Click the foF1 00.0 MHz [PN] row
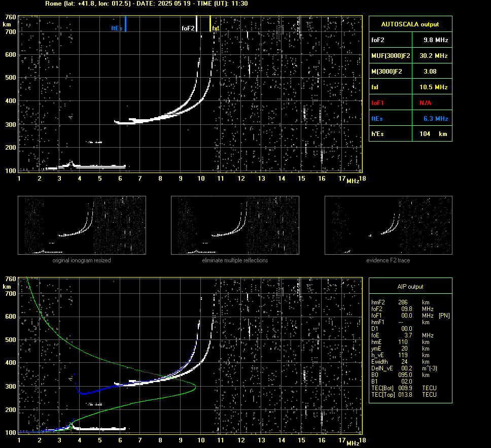The image size is (491, 448). click(x=410, y=316)
